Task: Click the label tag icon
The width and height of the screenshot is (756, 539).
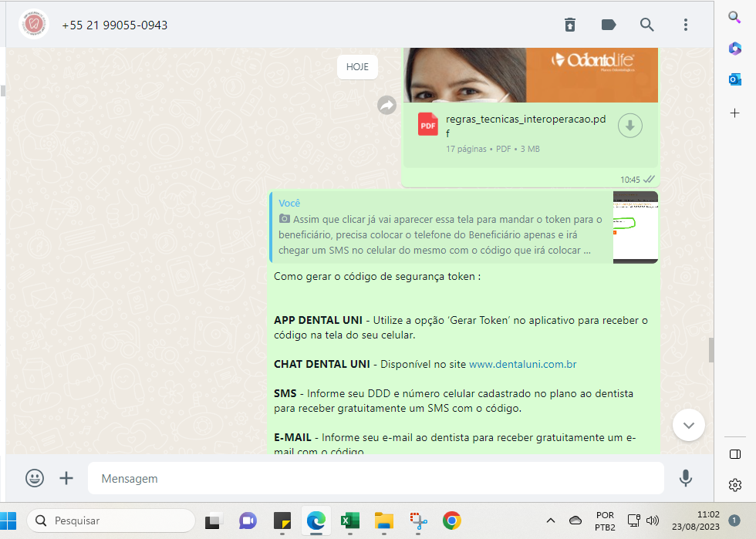Action: pos(609,25)
